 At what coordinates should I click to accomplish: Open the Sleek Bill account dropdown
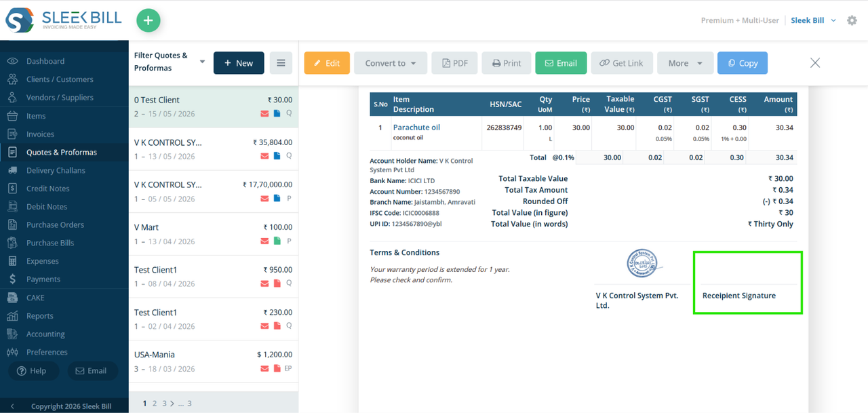(813, 20)
